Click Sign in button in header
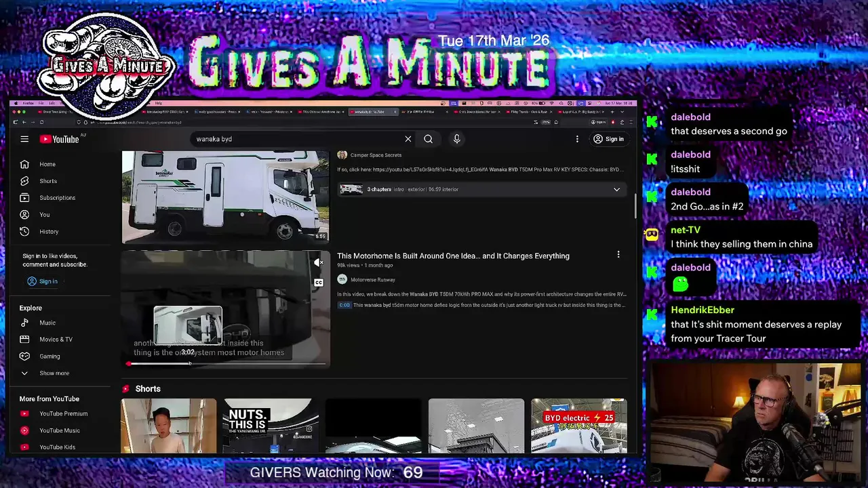The image size is (868, 488). (608, 139)
